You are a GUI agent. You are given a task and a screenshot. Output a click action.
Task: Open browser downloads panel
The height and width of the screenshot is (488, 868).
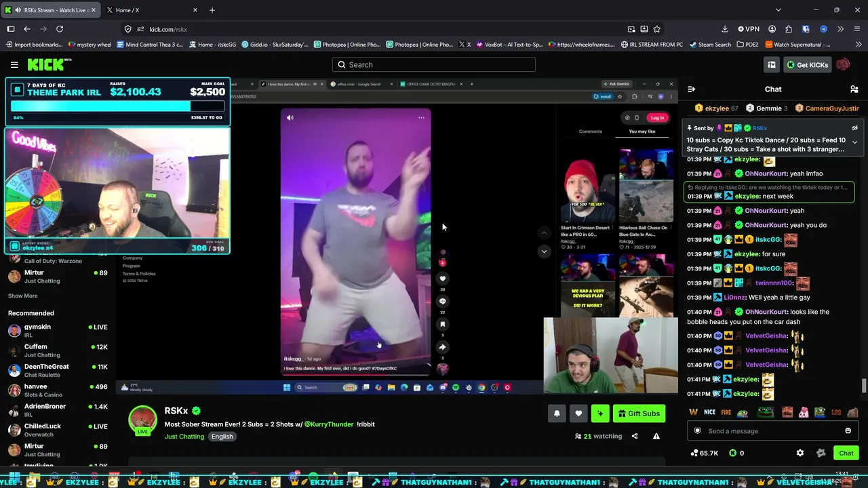click(725, 29)
